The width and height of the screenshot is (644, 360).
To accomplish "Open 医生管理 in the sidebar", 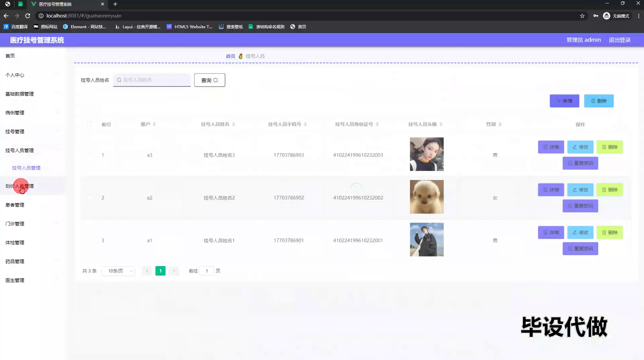I will click(33, 280).
